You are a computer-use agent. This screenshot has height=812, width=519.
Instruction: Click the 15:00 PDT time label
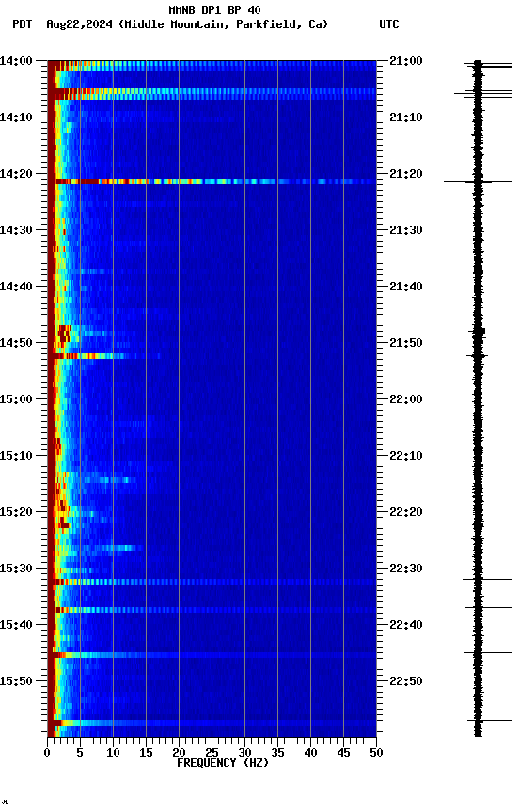tap(16, 399)
